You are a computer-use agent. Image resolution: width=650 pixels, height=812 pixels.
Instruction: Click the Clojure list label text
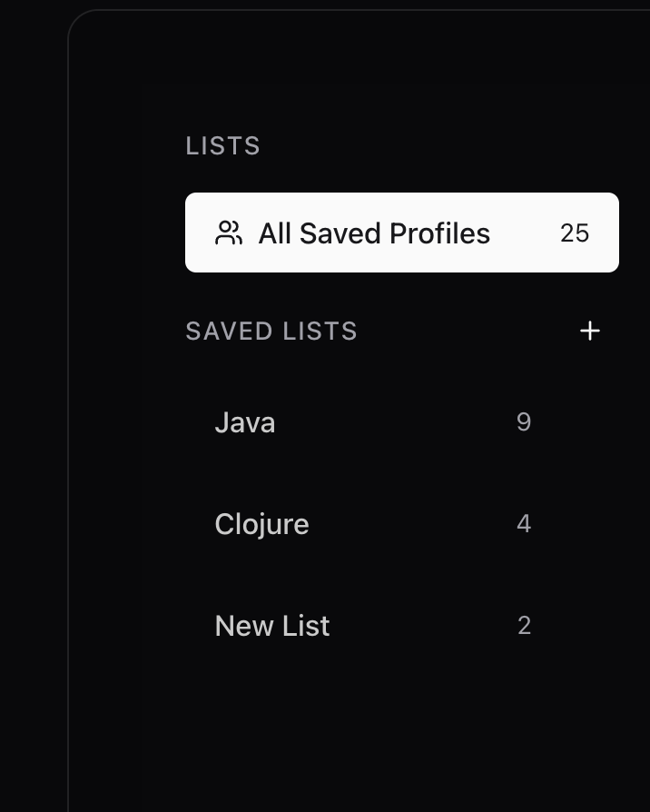pos(261,523)
